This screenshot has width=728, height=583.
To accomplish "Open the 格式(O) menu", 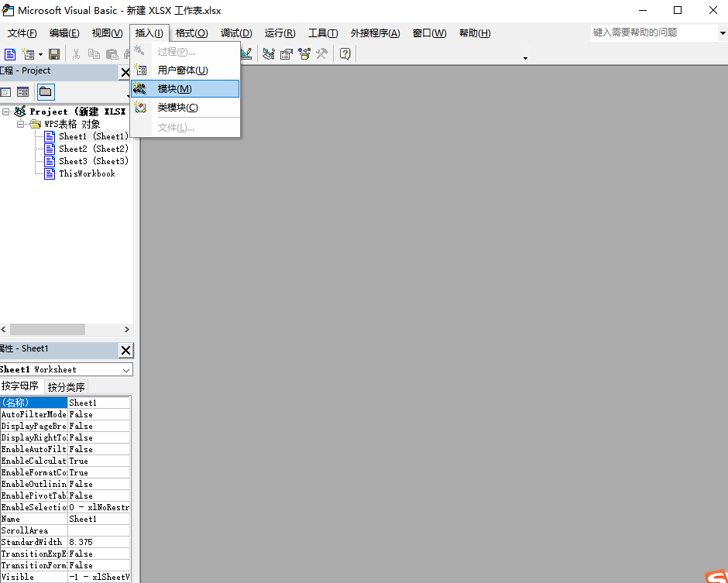I will (192, 33).
